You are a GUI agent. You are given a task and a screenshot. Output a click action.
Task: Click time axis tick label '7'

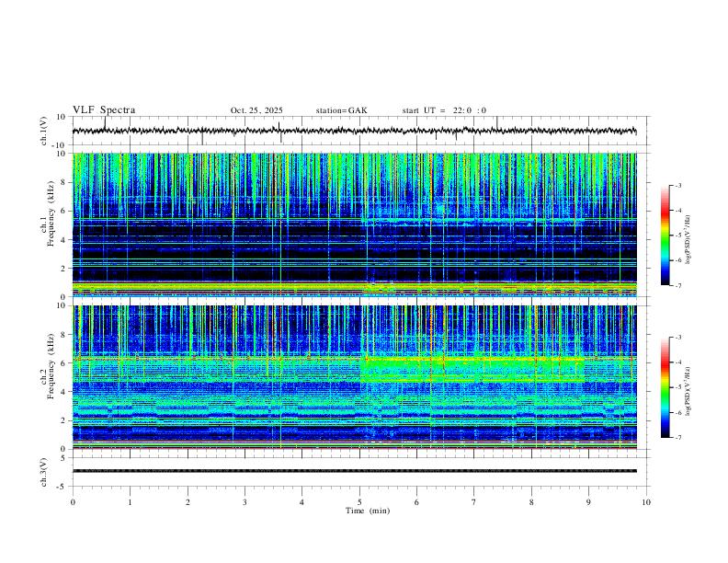coord(474,502)
